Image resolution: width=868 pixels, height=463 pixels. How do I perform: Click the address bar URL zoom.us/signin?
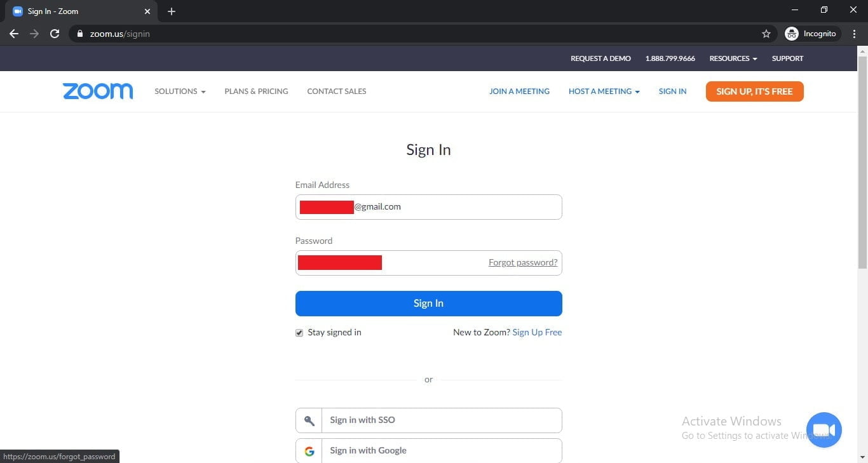click(119, 34)
